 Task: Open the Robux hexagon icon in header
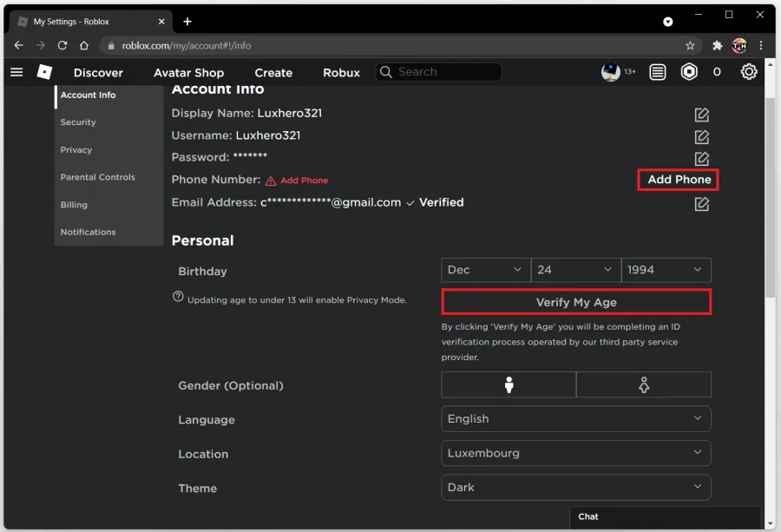689,72
